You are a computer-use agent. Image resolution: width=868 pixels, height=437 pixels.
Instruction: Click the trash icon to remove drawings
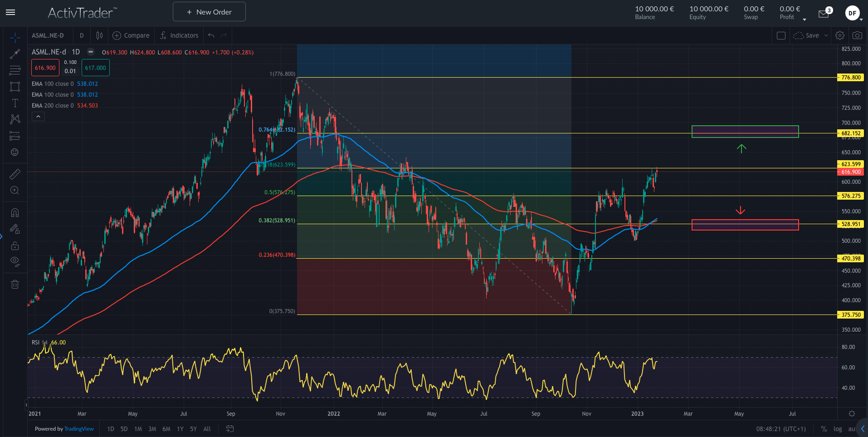(15, 285)
